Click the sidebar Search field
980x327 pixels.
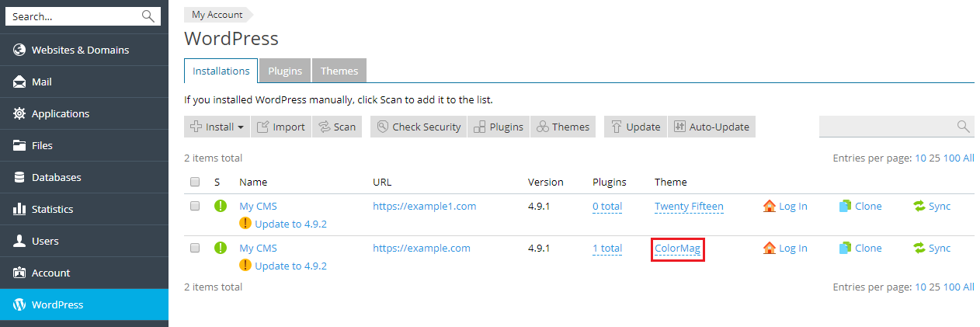[x=75, y=16]
